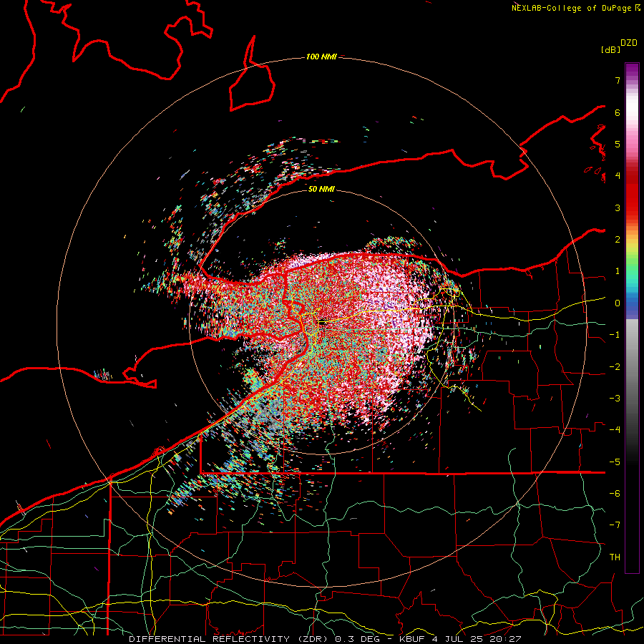644x644 pixels.
Task: Click the -4 value on color scale
Action: [x=615, y=430]
